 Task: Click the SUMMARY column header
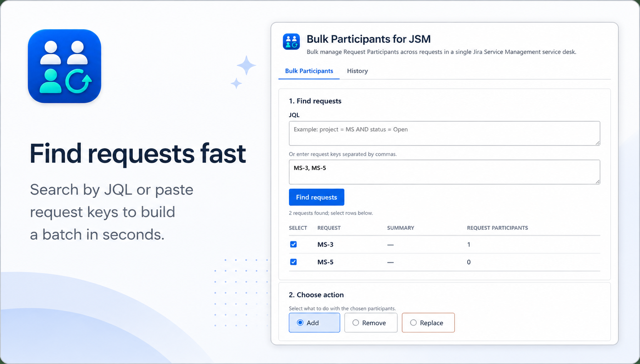[x=401, y=228]
